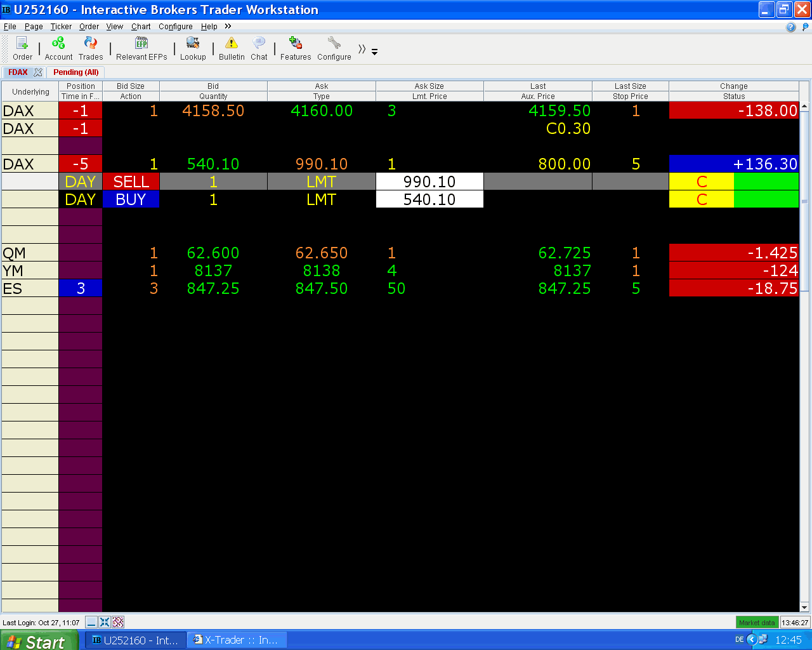This screenshot has height=650, width=812.
Task: Select DAY time in force on BUY row
Action: 81,199
